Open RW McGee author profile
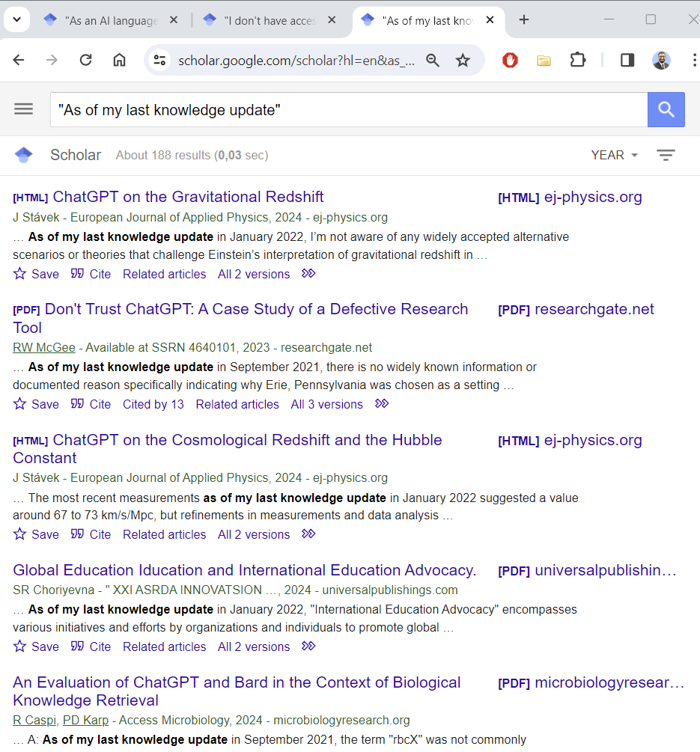The width and height of the screenshot is (700, 752). (44, 347)
